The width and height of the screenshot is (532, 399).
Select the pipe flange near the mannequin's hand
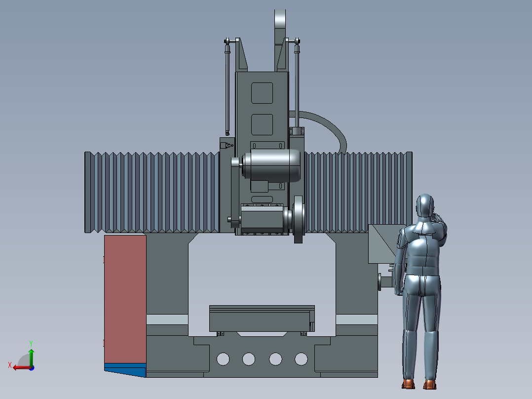pos(380,282)
